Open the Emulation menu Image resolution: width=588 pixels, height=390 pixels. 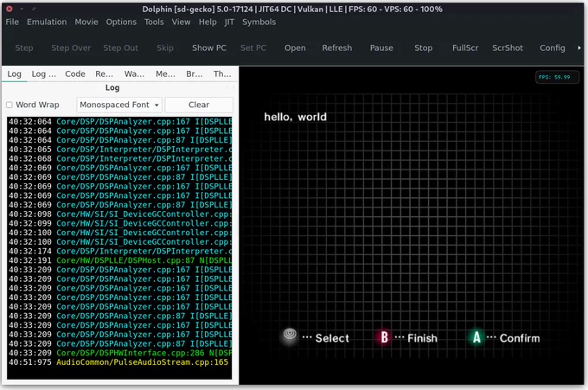[x=47, y=22]
